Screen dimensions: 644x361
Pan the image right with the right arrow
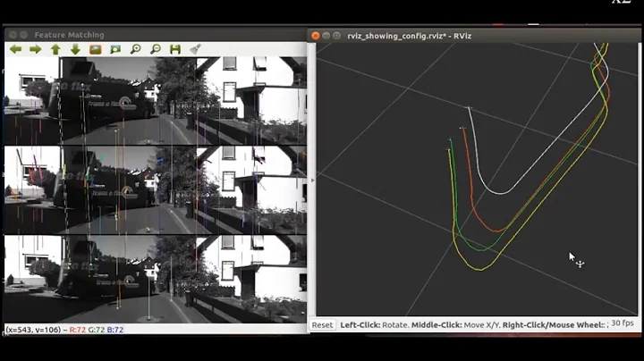(35, 49)
